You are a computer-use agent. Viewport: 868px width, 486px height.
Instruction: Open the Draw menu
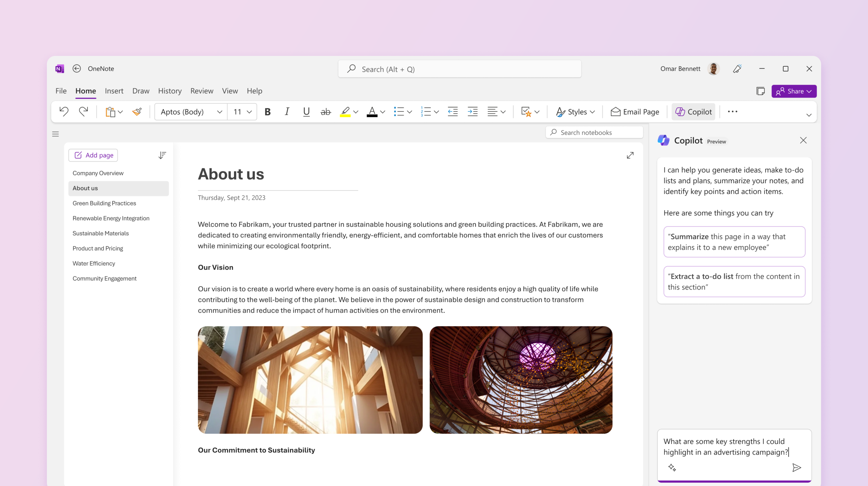tap(140, 91)
